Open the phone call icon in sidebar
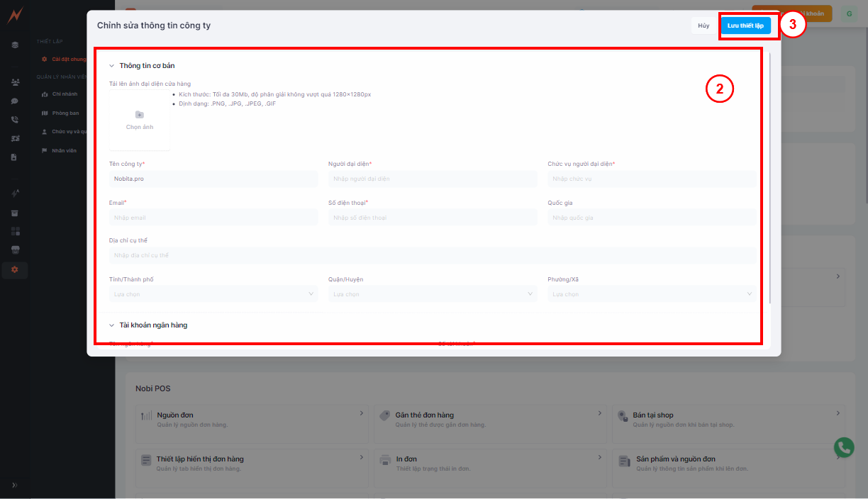 pos(15,120)
